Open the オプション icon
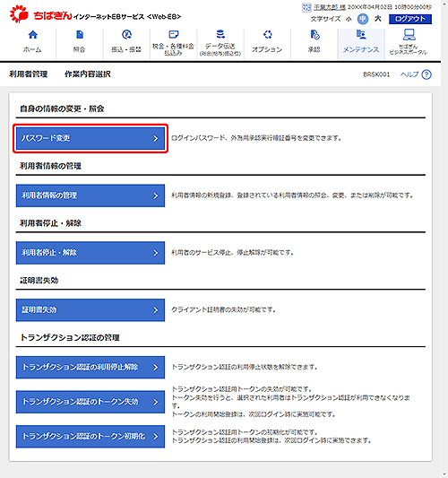 (267, 35)
